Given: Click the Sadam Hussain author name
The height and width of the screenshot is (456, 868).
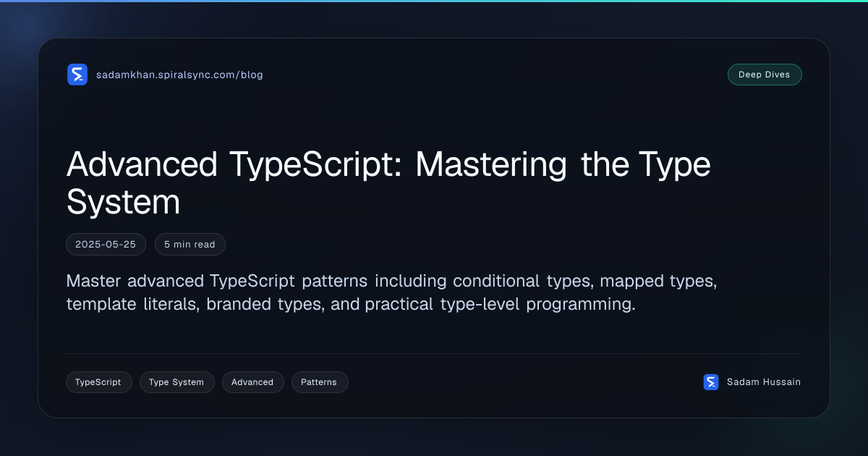Looking at the screenshot, I should pos(764,382).
